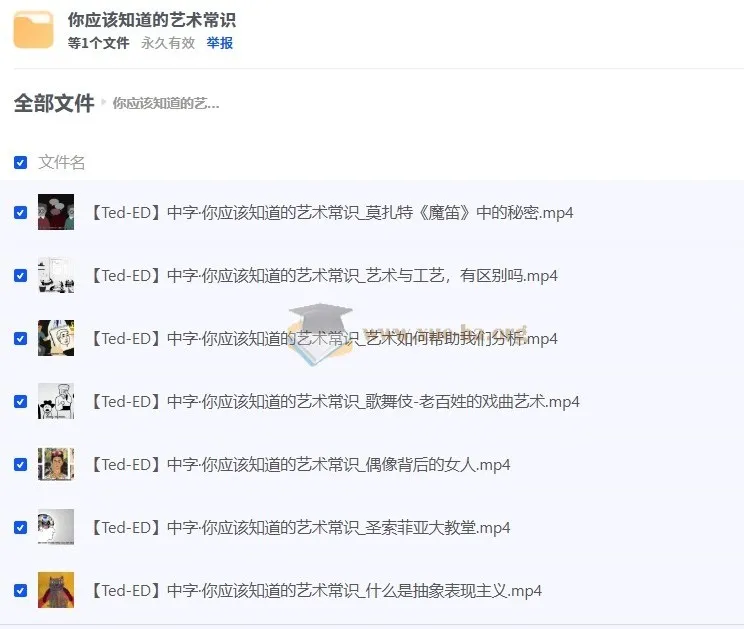The image size is (744, 629).
Task: Open thumbnail of 歌舞伎 video
Action: click(x=56, y=401)
